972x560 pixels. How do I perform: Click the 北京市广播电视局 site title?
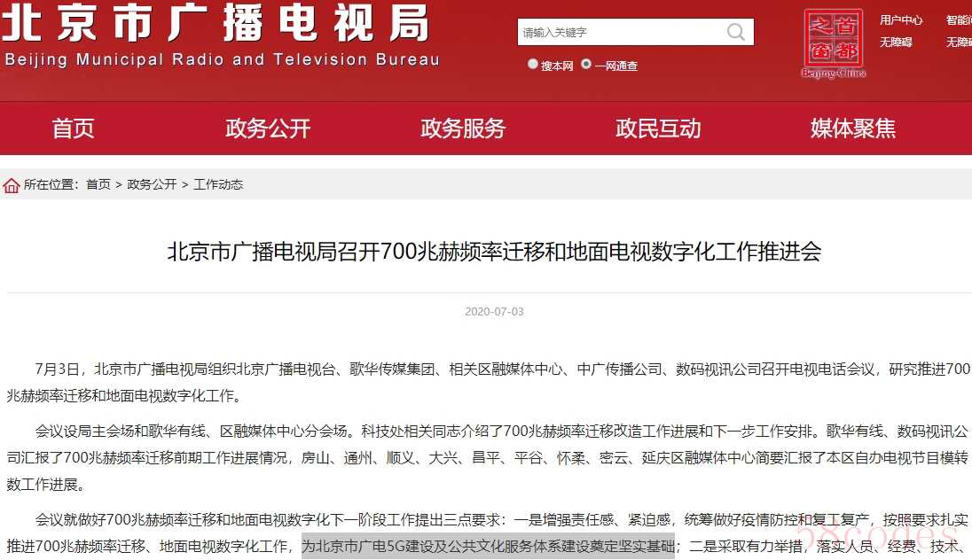(x=216, y=23)
